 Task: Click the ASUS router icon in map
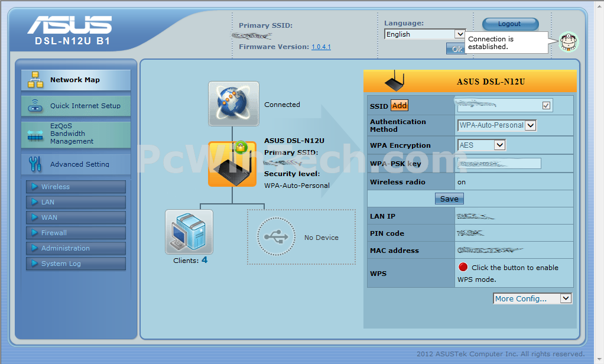pos(232,165)
